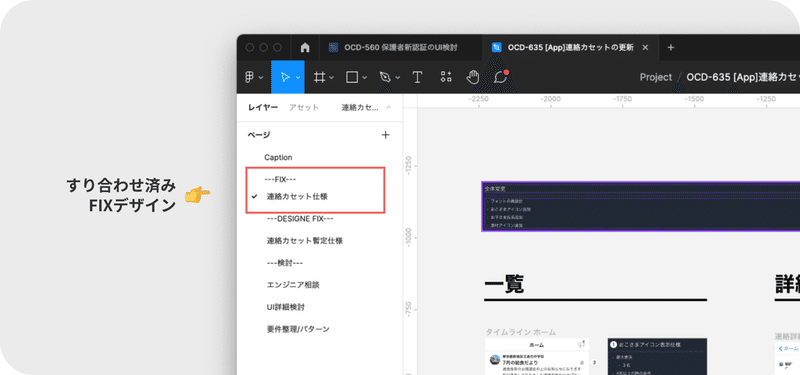Select the UI詳細検討 page
This screenshot has width=800, height=375.
[x=286, y=307]
